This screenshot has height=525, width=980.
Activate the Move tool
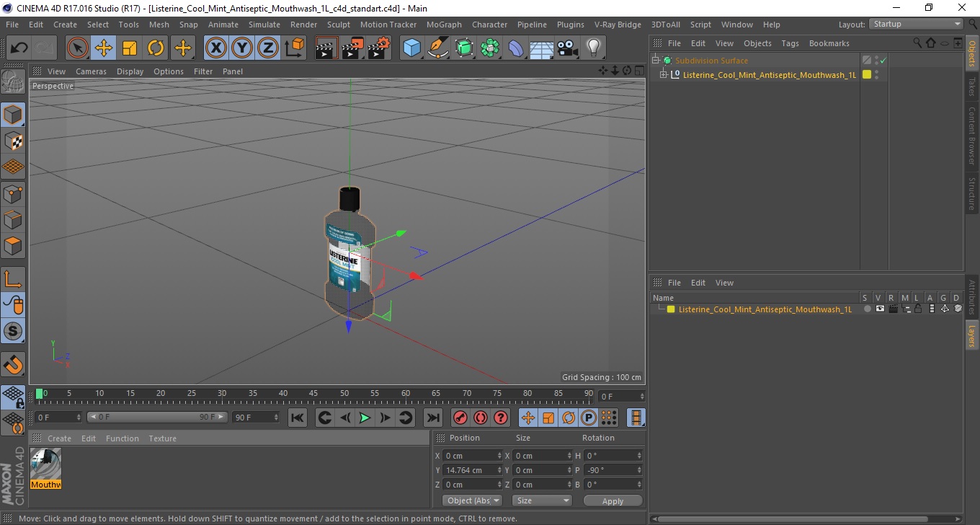pos(104,48)
